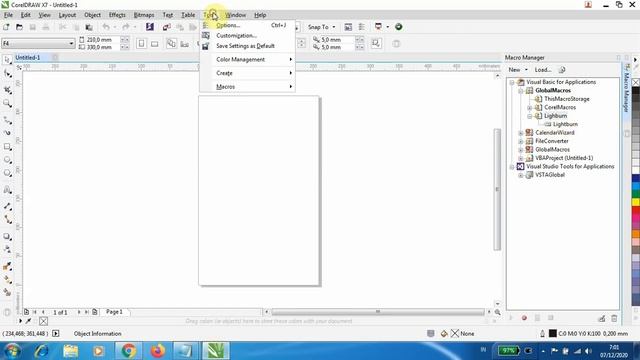Image resolution: width=640 pixels, height=360 pixels.
Task: Select the Color Eyedropper tool
Action: click(7, 266)
